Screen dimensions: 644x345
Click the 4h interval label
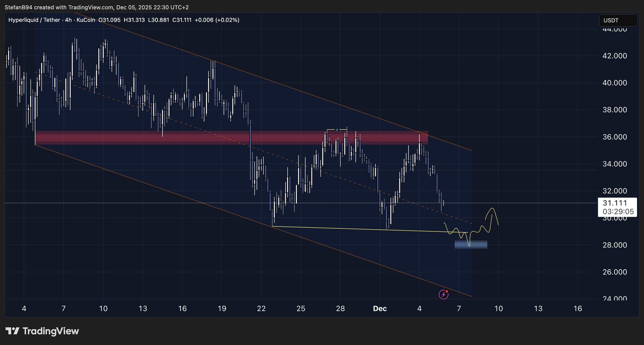click(68, 20)
